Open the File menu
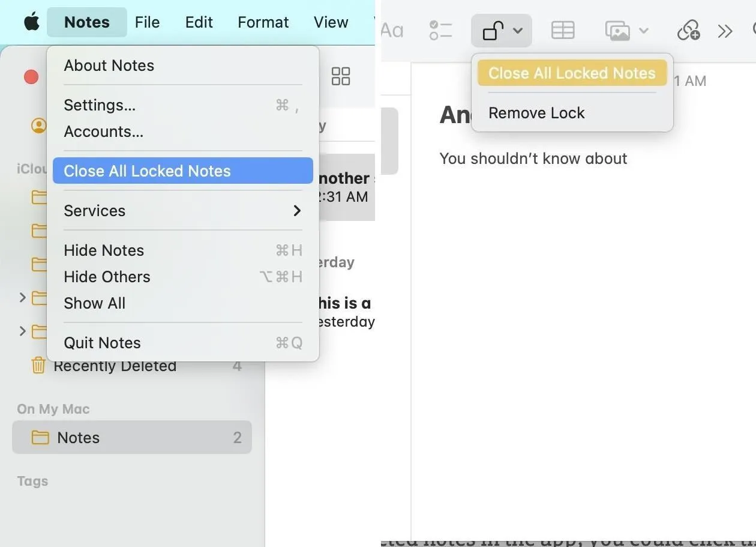Screen dimensions: 756x547 147,22
